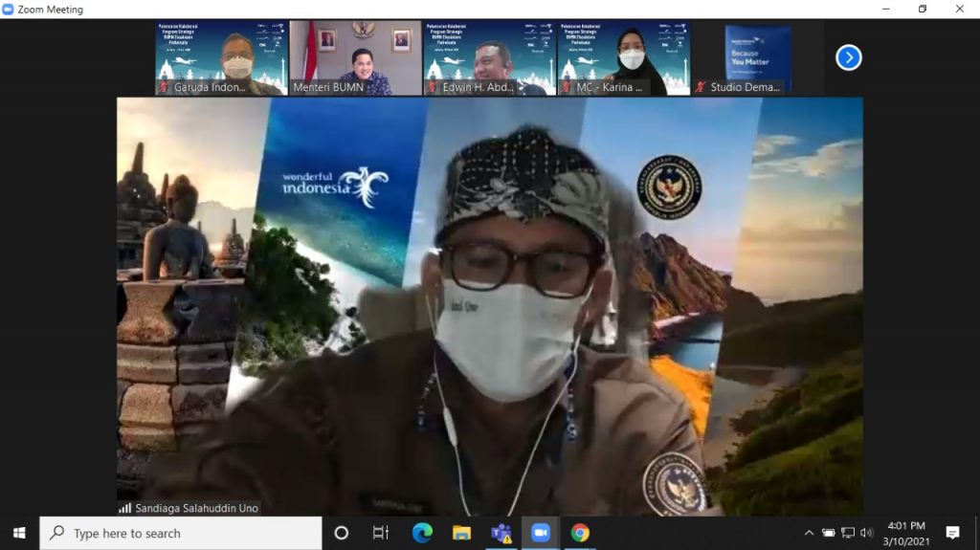The height and width of the screenshot is (550, 980).
Task: Open File Explorer from taskbar
Action: click(461, 533)
